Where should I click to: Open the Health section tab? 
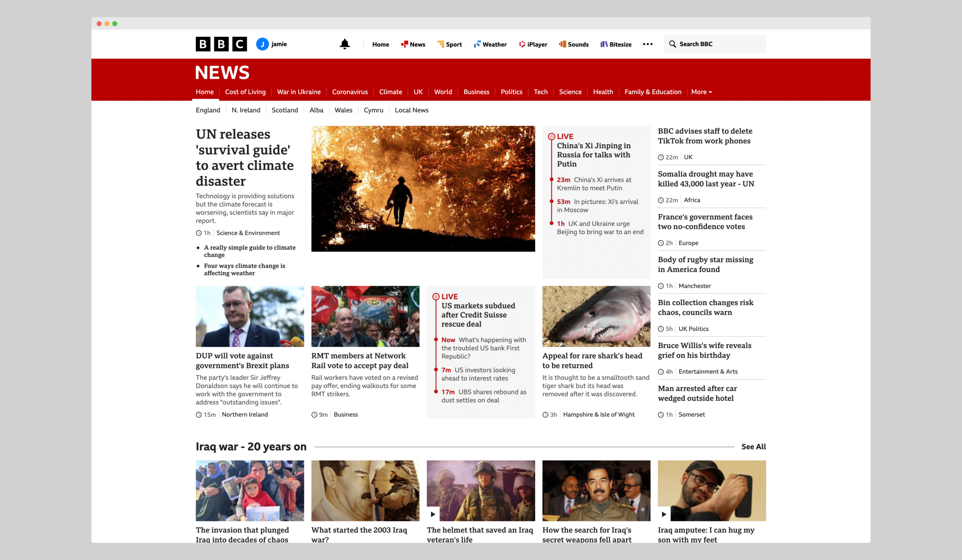coord(603,92)
